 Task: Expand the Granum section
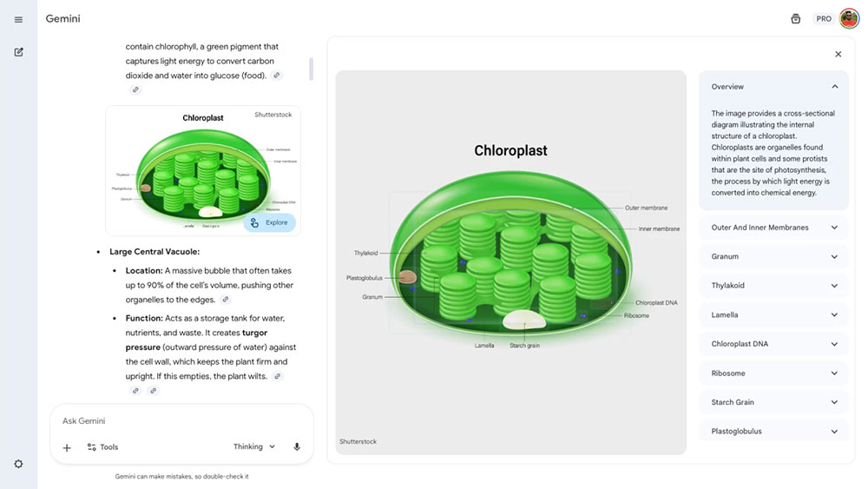coord(834,257)
